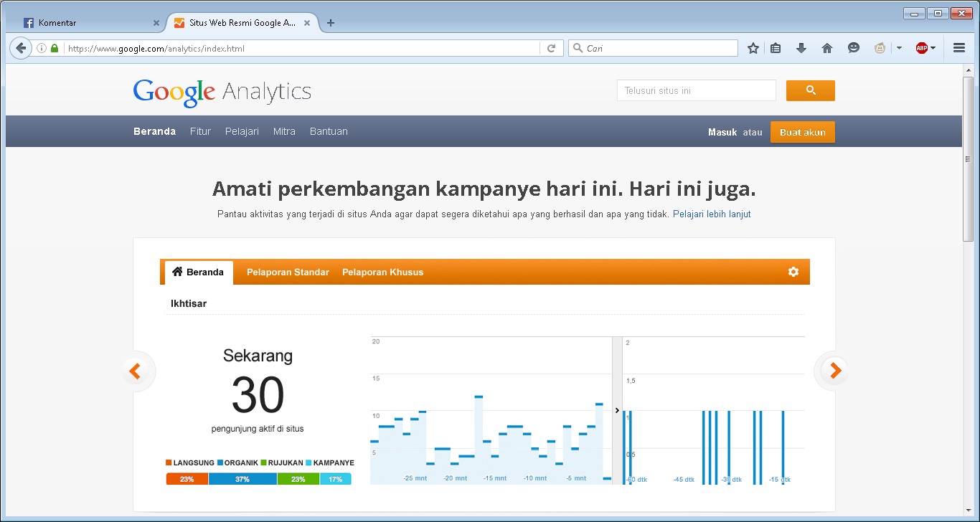Show next slide with right orange arrow
This screenshot has width=980, height=522.
click(x=834, y=371)
